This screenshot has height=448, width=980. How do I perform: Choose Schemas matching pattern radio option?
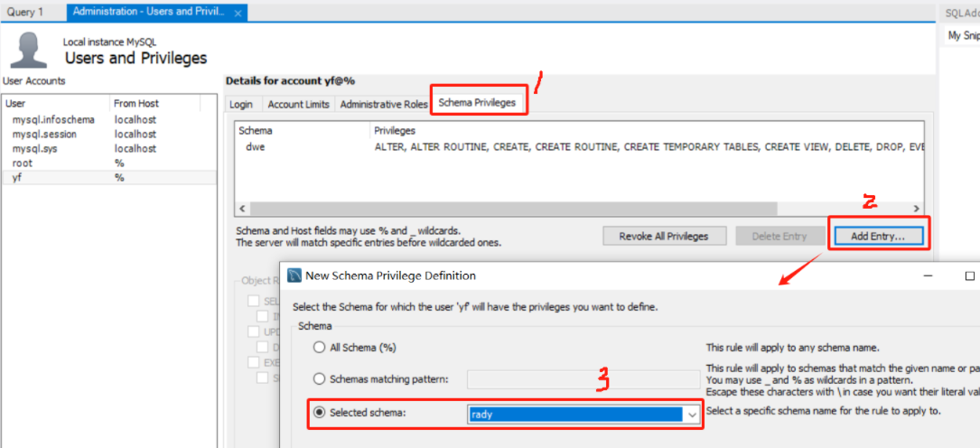[x=381, y=378]
